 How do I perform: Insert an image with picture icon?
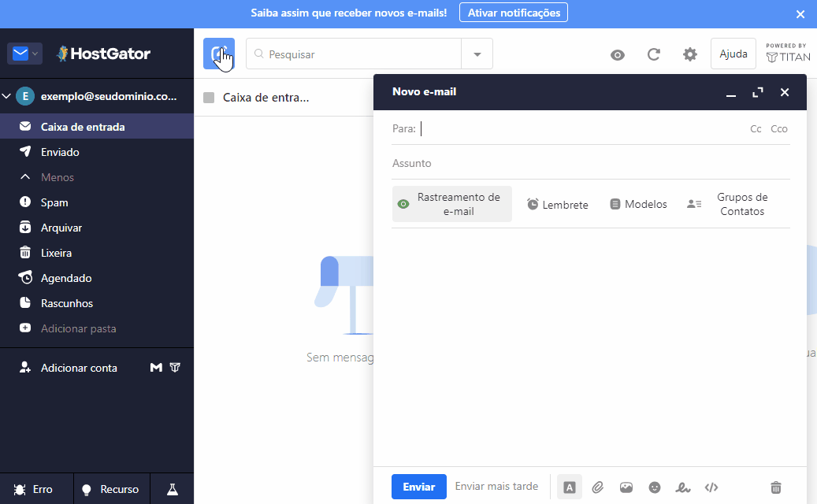pyautogui.click(x=626, y=487)
